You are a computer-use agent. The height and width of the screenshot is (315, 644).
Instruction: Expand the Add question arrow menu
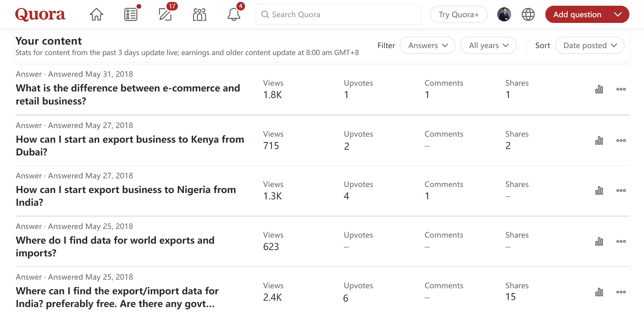(618, 14)
